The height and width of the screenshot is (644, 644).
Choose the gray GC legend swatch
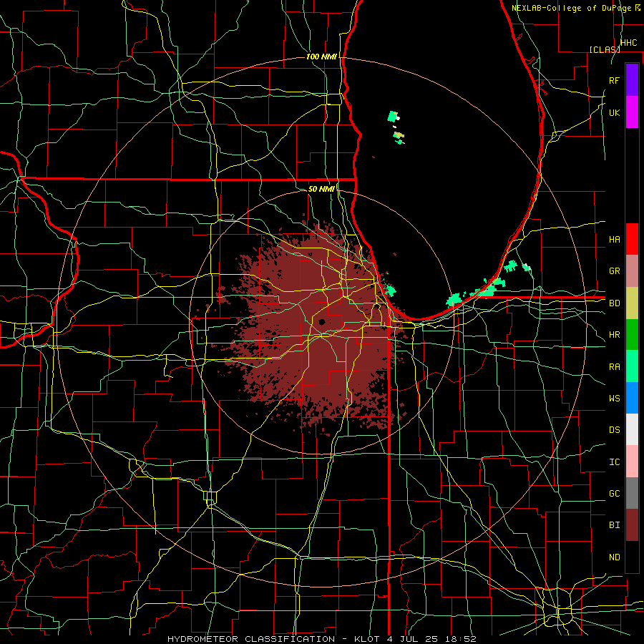click(632, 493)
